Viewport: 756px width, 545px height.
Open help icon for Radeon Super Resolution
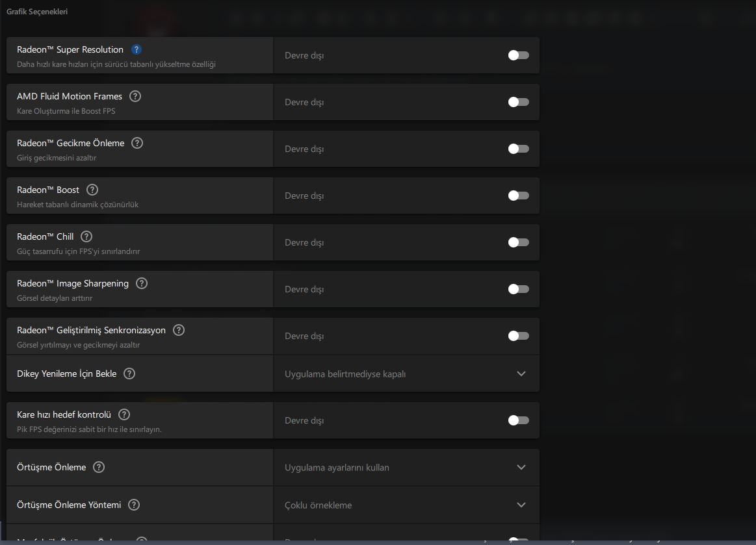137,49
